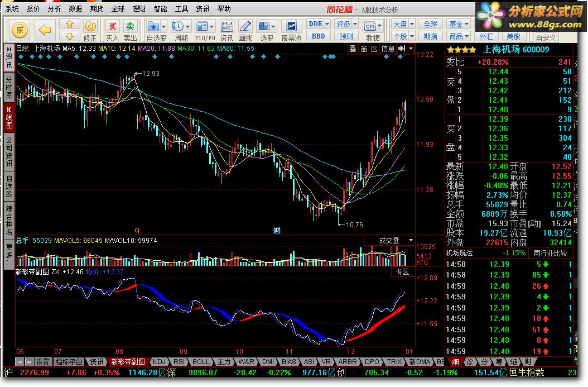Screen dimensions: 588x387
Task: Click the right scroll arrow beside 设置
Action: pos(29,362)
